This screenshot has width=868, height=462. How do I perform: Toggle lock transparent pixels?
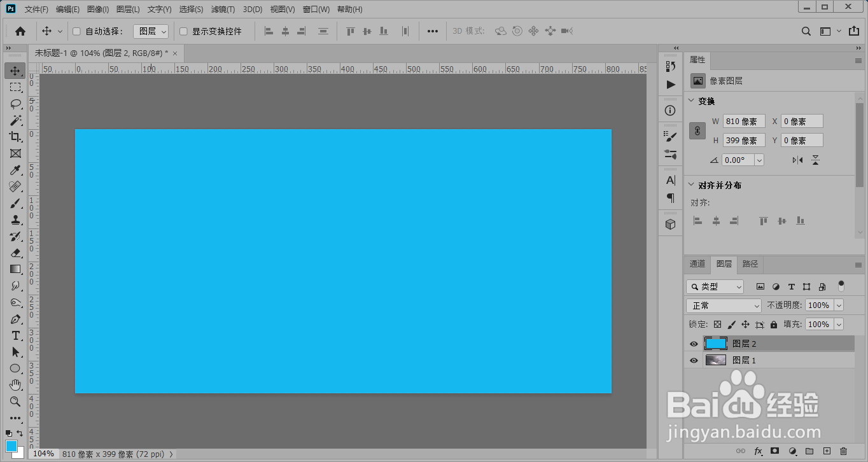717,325
